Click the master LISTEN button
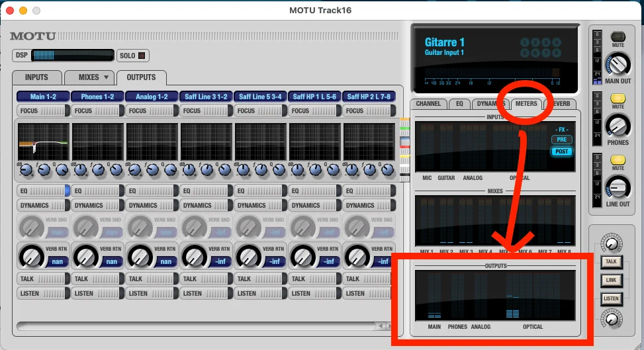This screenshot has height=350, width=644. [x=611, y=298]
